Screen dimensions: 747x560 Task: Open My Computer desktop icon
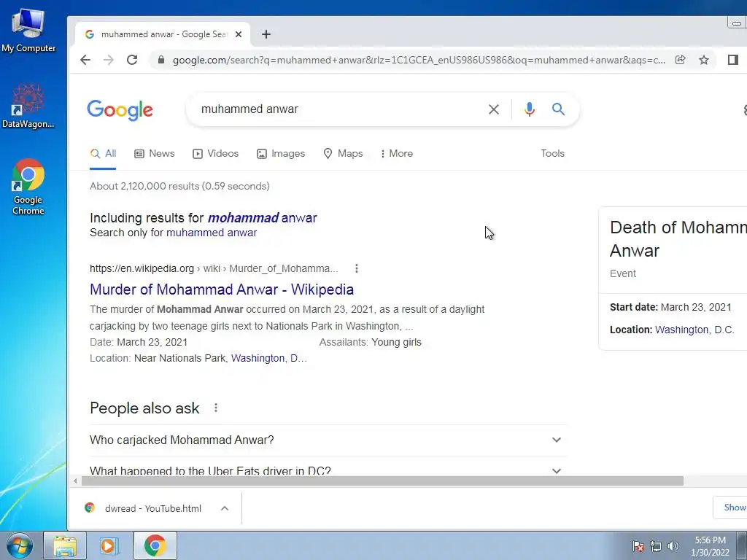[x=28, y=31]
